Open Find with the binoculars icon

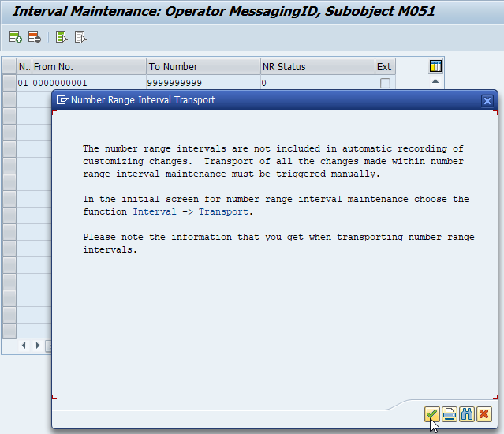point(466,414)
